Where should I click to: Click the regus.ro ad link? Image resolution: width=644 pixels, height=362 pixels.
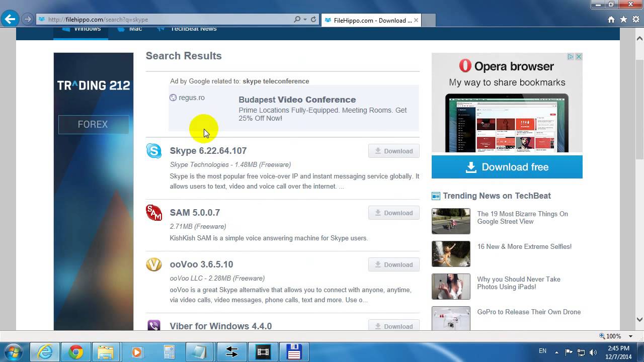[192, 98]
